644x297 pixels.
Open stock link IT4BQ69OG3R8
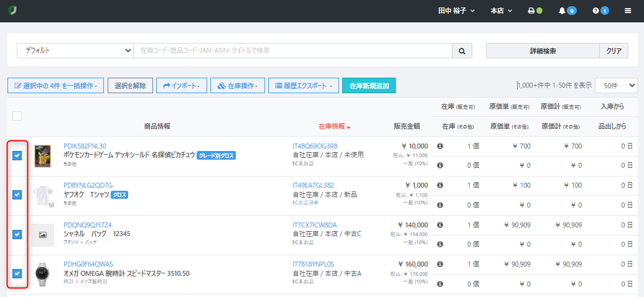tap(315, 146)
